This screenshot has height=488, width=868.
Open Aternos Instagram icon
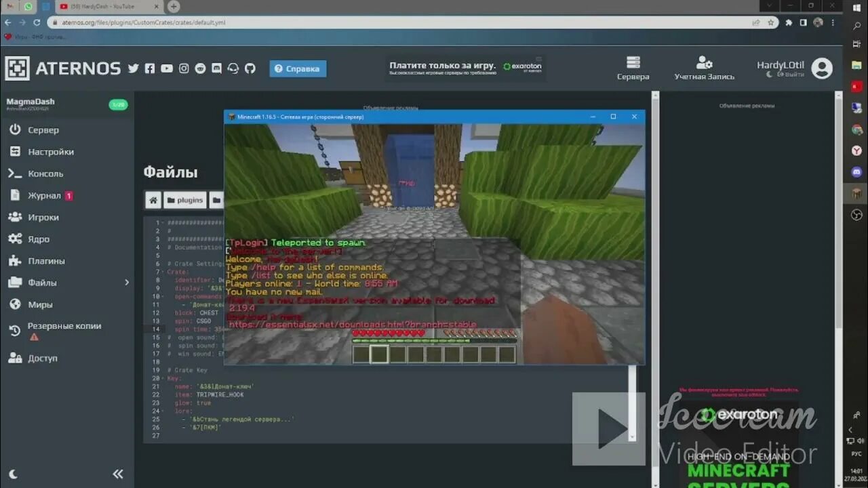click(184, 68)
